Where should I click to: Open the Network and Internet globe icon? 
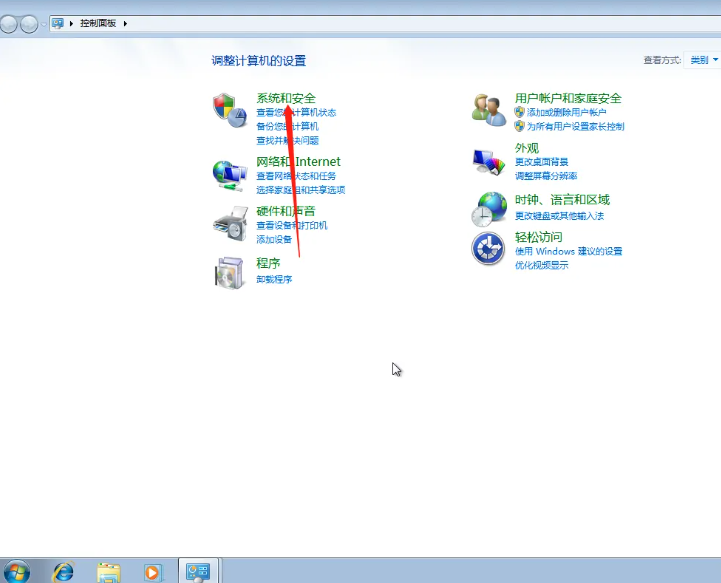point(230,175)
